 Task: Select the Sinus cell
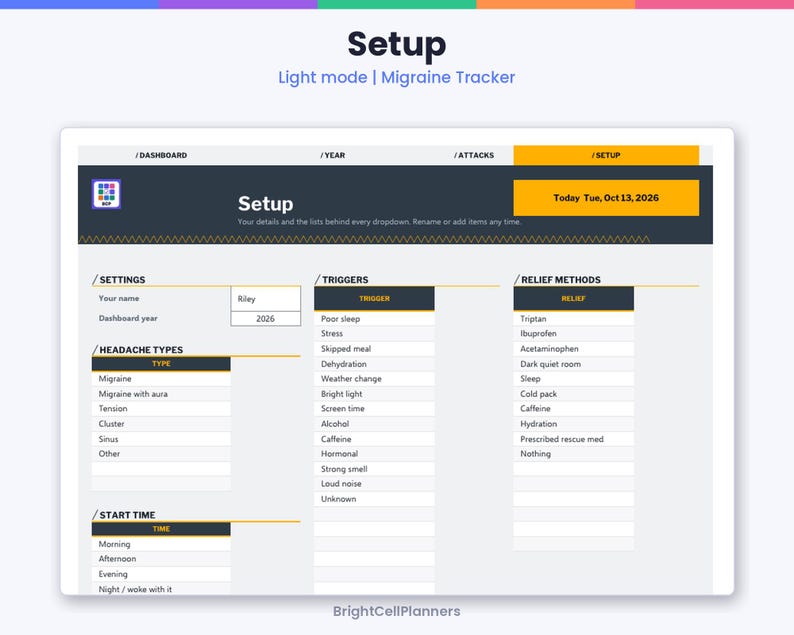click(161, 439)
